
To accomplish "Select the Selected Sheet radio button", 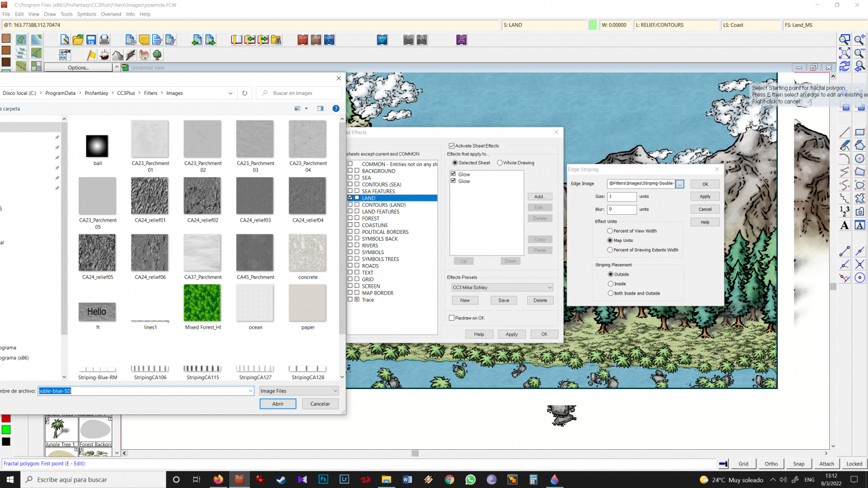I will [x=455, y=163].
